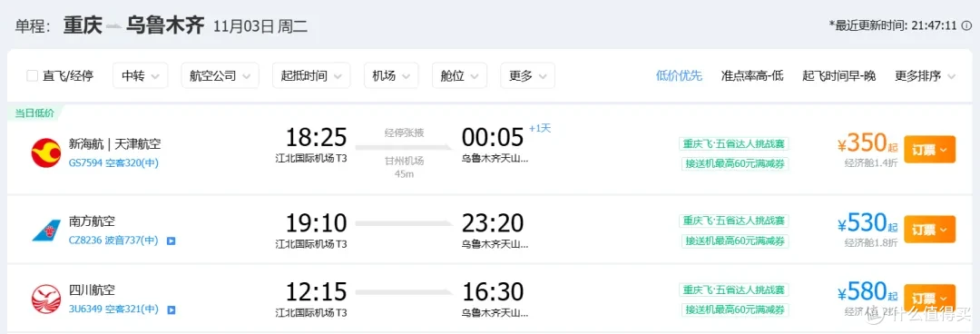The width and height of the screenshot is (980, 334).
Task: Click 经济舱1.8折 discount text
Action: click(870, 242)
